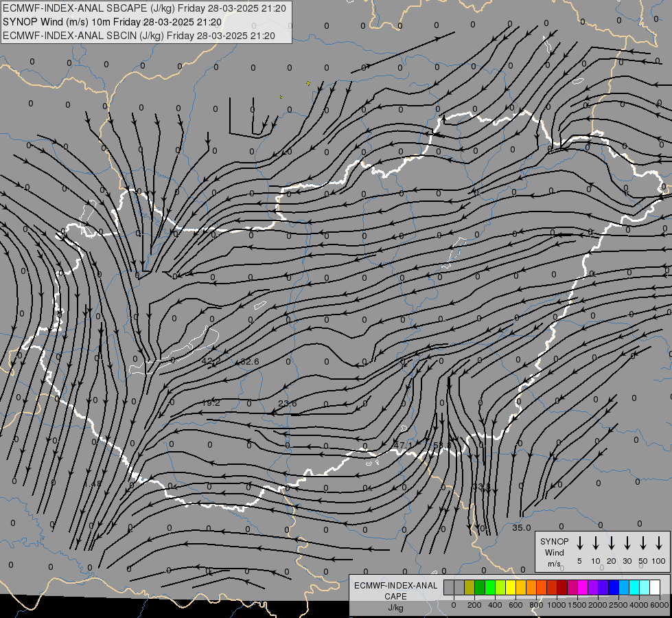Select the yellow-green CAPE legend swatch
672x618 pixels.
coord(500,587)
